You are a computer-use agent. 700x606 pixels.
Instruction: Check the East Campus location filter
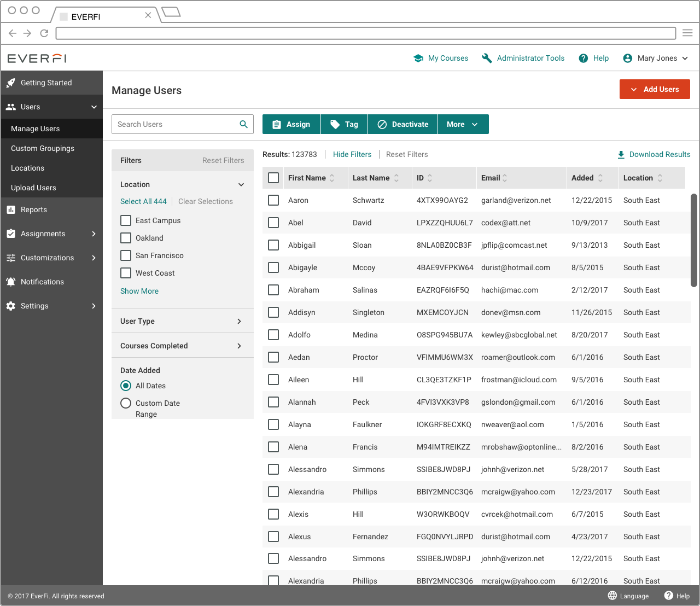point(126,221)
